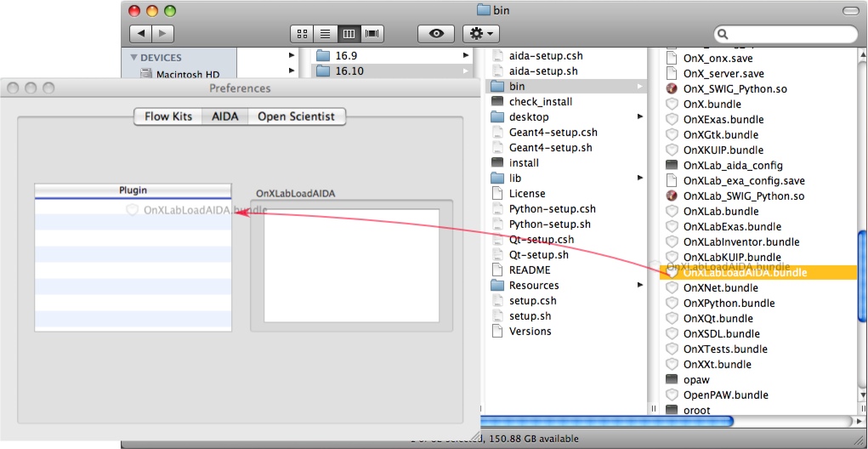Viewport: 868px width, 449px height.
Task: Switch to Open Scientist tab
Action: pyautogui.click(x=296, y=117)
